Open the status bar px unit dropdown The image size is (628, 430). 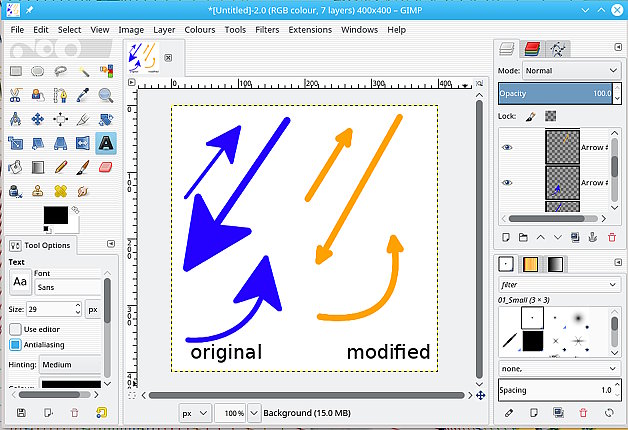195,413
